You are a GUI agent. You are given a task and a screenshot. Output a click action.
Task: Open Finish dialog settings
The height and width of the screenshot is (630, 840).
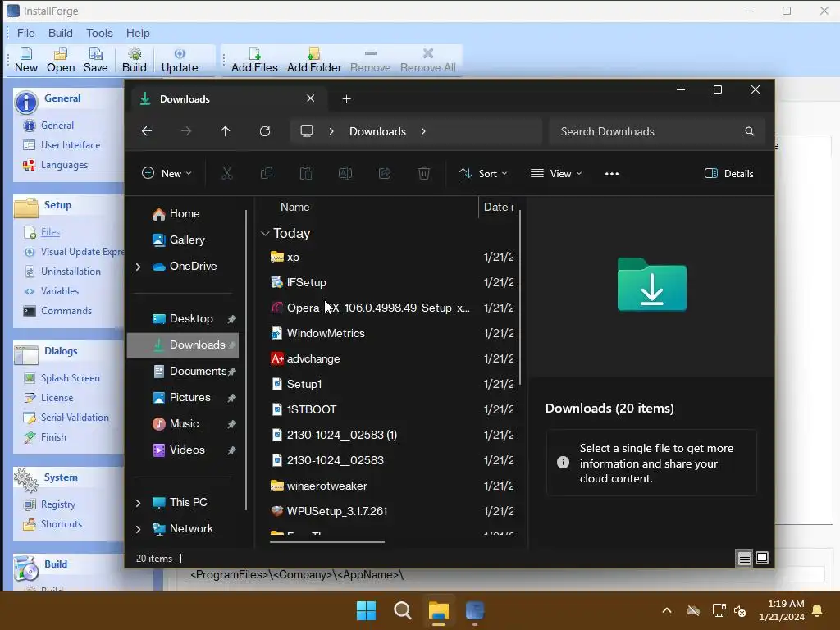pyautogui.click(x=53, y=438)
